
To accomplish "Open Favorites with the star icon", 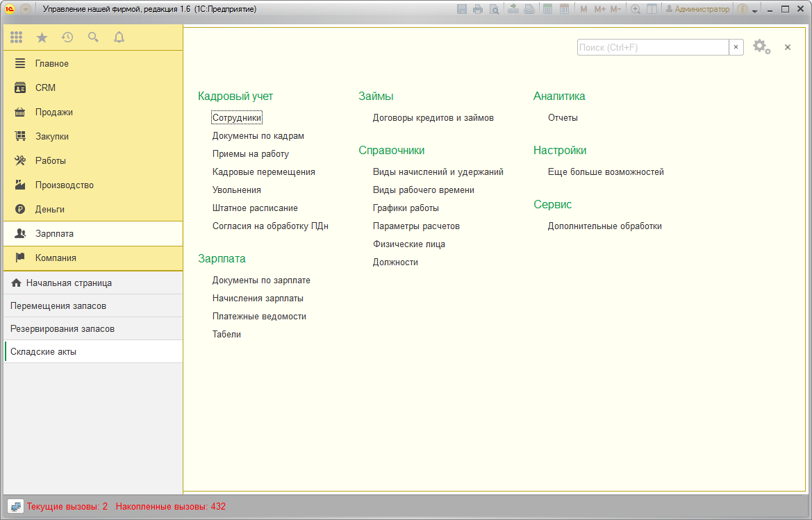I will [42, 37].
